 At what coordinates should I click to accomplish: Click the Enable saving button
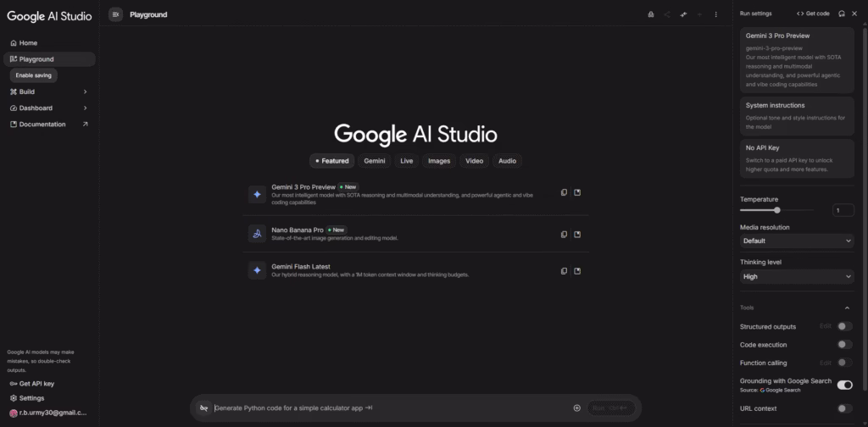(34, 75)
